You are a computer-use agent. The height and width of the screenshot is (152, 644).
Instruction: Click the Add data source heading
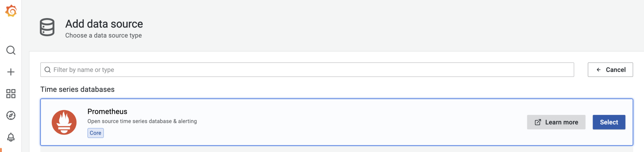pyautogui.click(x=104, y=24)
